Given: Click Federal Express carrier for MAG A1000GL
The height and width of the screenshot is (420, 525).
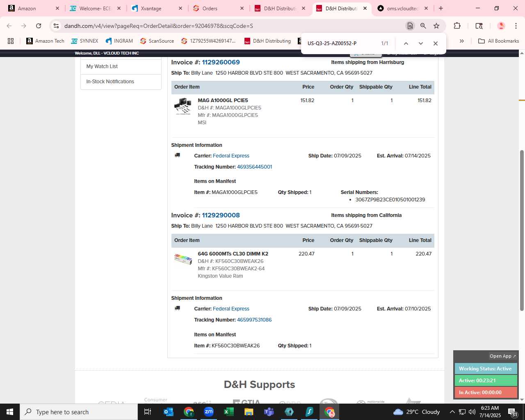Looking at the screenshot, I should pyautogui.click(x=231, y=156).
